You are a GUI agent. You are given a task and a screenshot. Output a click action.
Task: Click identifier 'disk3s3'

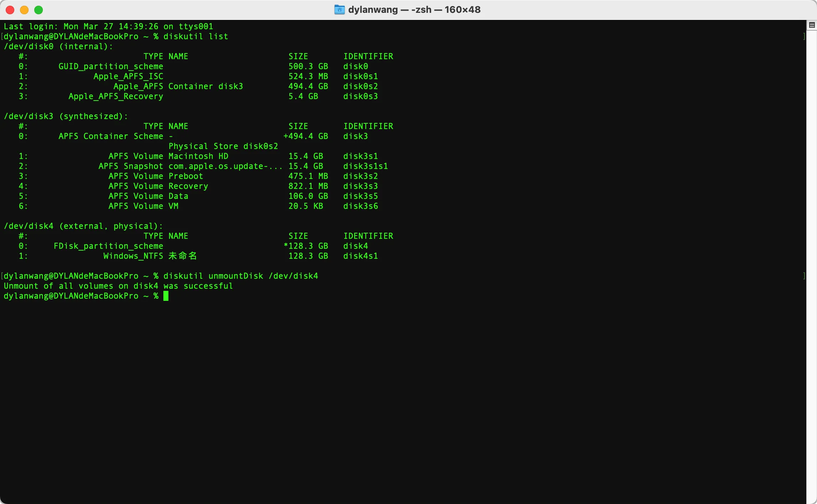point(360,186)
